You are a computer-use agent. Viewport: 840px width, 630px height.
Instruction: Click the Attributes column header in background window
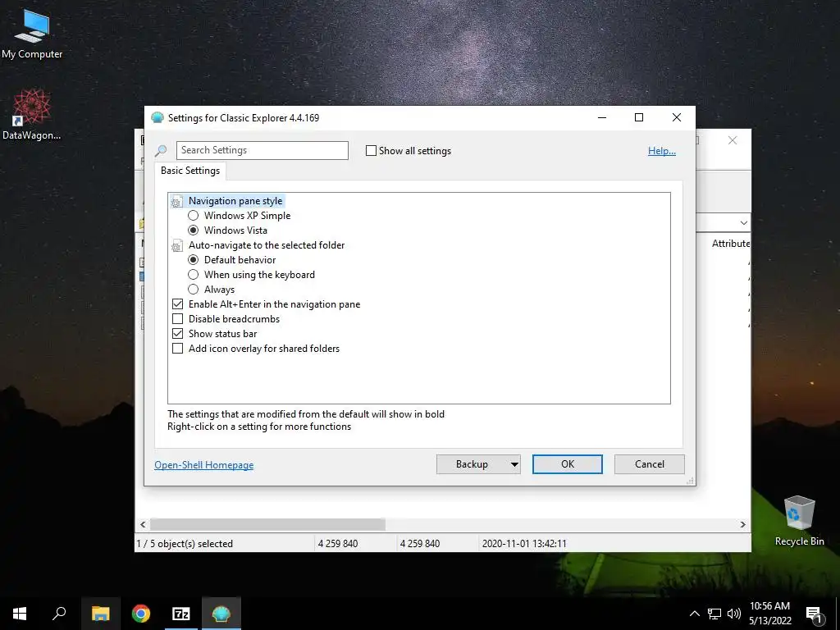pyautogui.click(x=731, y=244)
